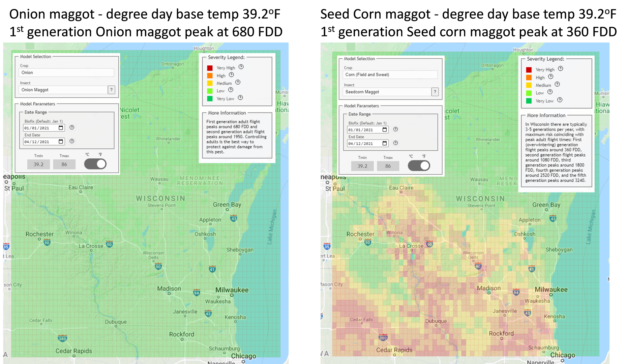Click the Green Bay label on the Seed Corn map
Viewport: 626px width, 364px height.
tap(546, 205)
